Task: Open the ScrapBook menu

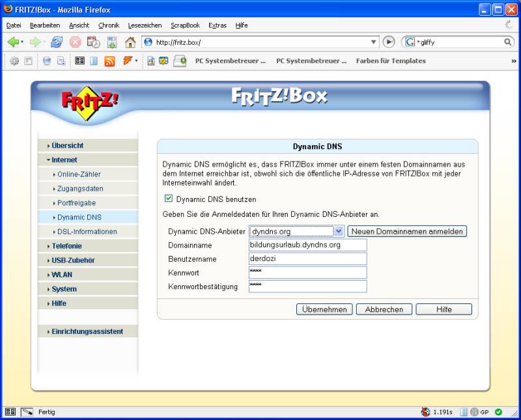Action: 185,25
